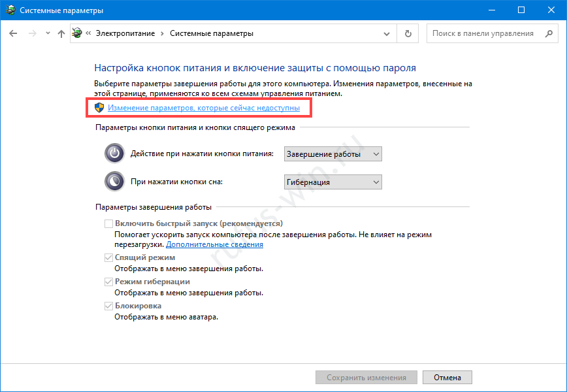Open the Гибернация dropdown
This screenshot has width=567, height=392.
[332, 182]
